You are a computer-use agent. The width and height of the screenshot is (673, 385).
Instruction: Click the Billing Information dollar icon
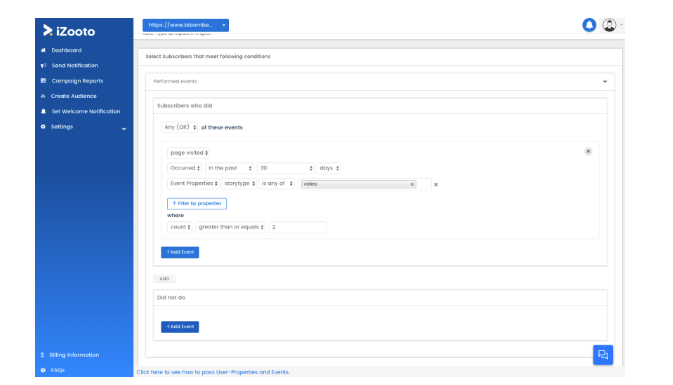(42, 355)
